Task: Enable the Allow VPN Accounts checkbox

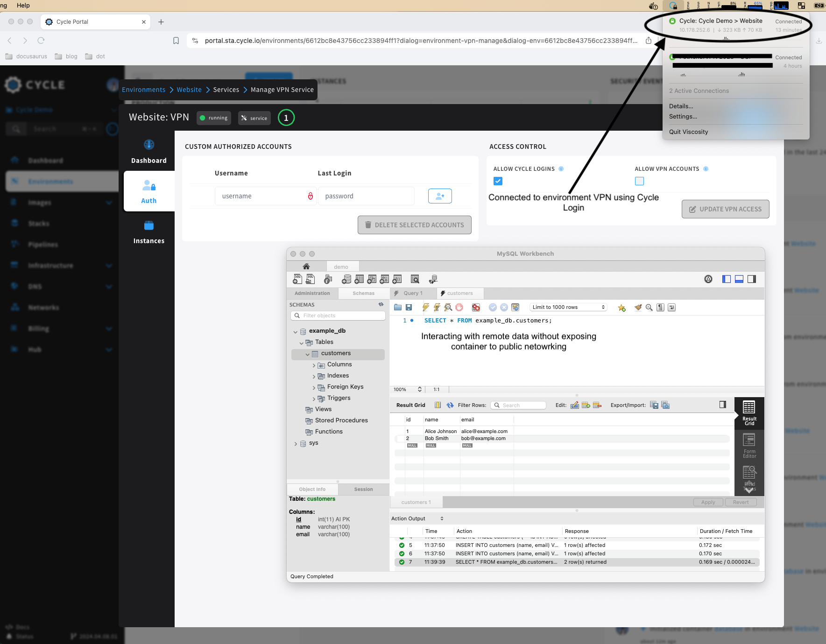Action: [639, 181]
